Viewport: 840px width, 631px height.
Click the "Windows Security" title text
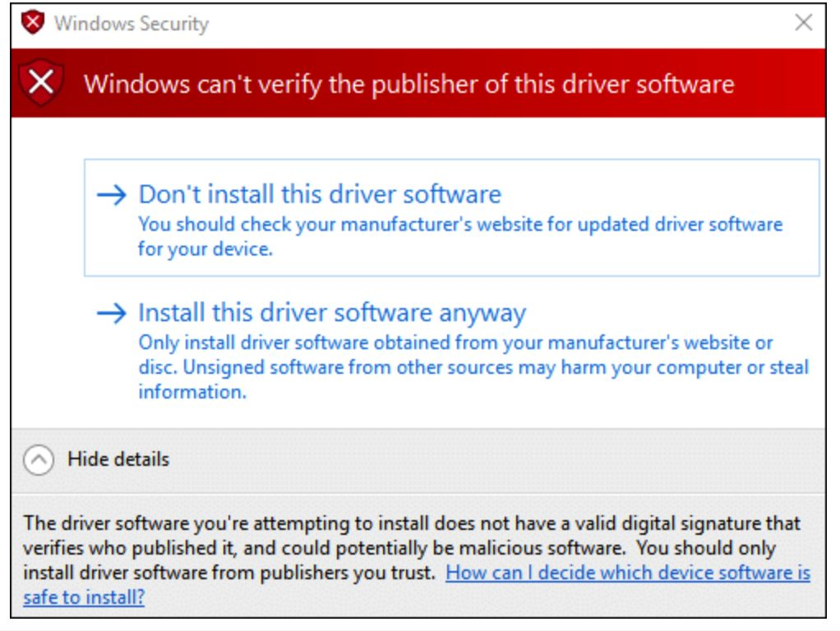pyautogui.click(x=132, y=24)
